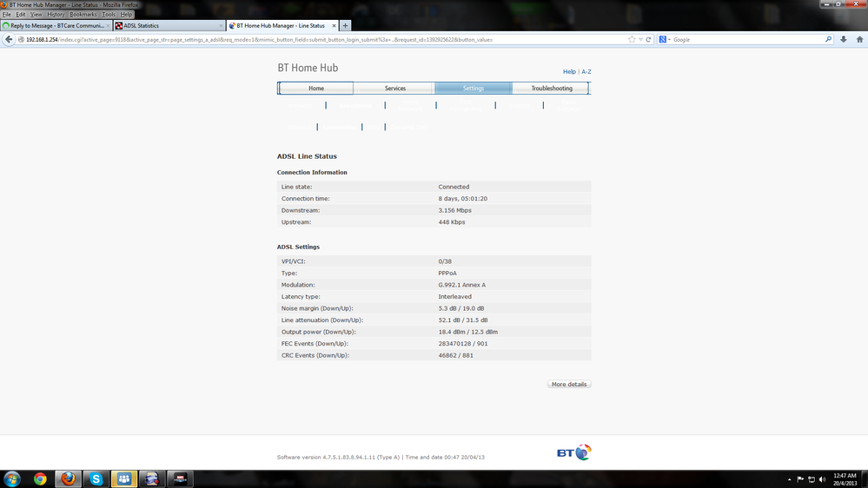Select the BT Home Hub Manager tab
Image resolution: width=868 pixels, height=488 pixels.
(282, 25)
